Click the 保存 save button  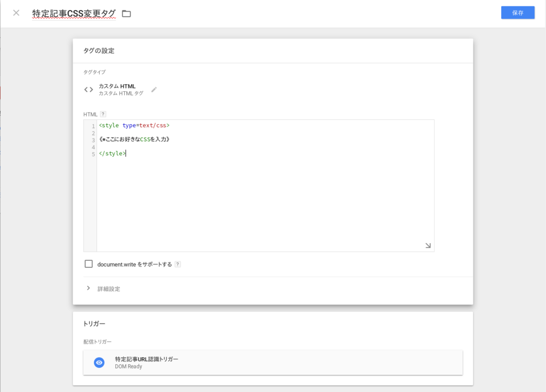tap(517, 13)
